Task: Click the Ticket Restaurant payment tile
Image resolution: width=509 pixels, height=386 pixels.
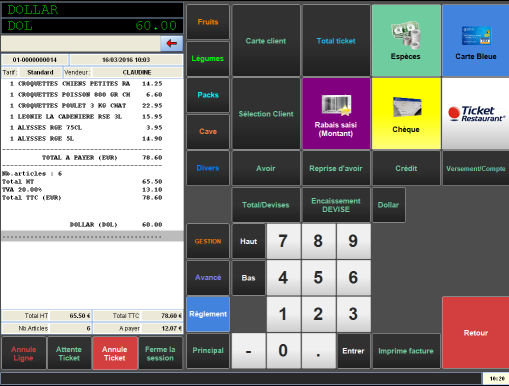Action: pos(476,114)
